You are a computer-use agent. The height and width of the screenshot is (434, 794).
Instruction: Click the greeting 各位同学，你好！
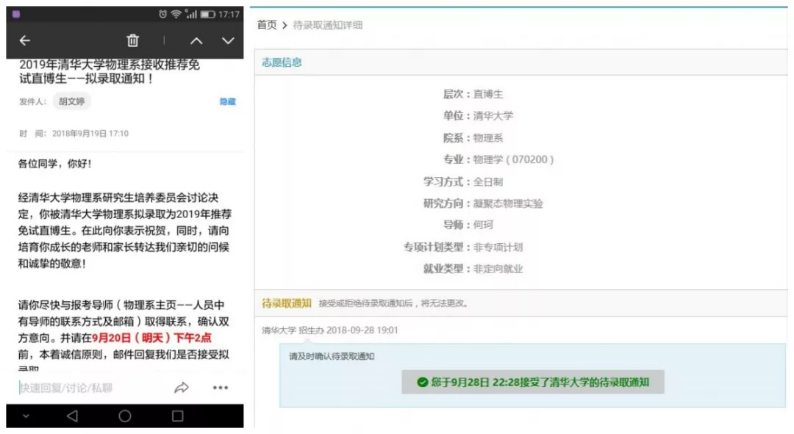tap(55, 164)
